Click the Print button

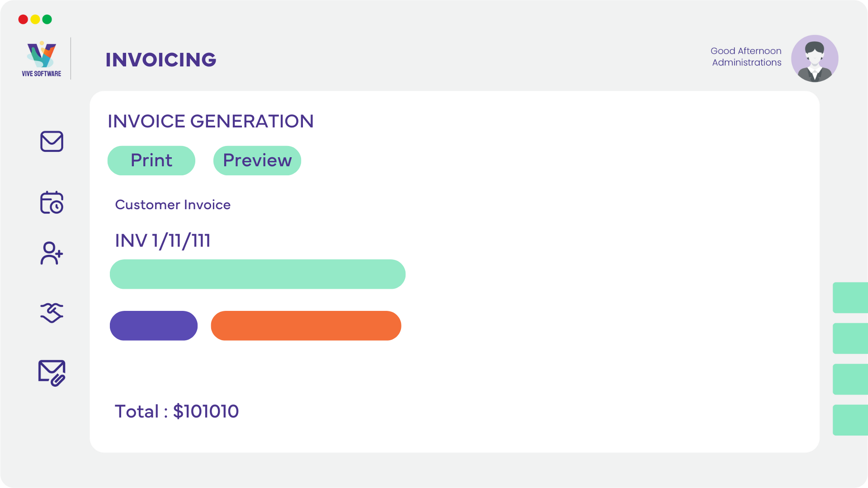151,160
